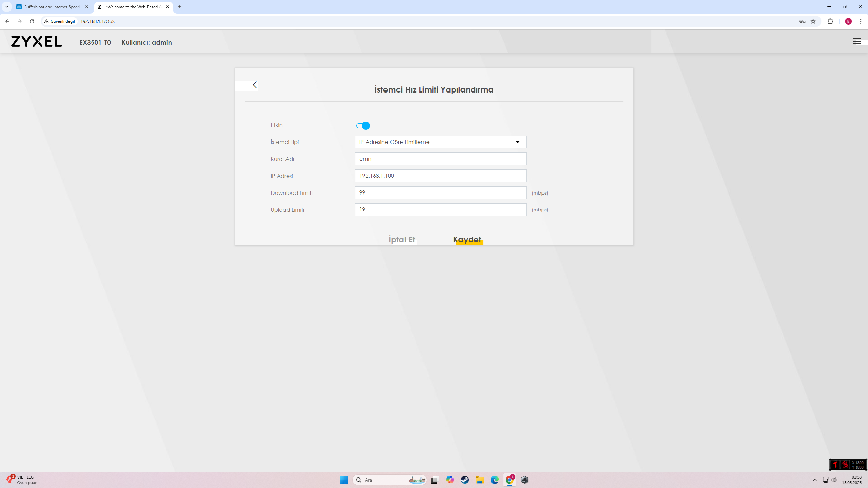Bookmark this page with the star icon
Viewport: 868px width, 488px height.
pyautogui.click(x=813, y=21)
